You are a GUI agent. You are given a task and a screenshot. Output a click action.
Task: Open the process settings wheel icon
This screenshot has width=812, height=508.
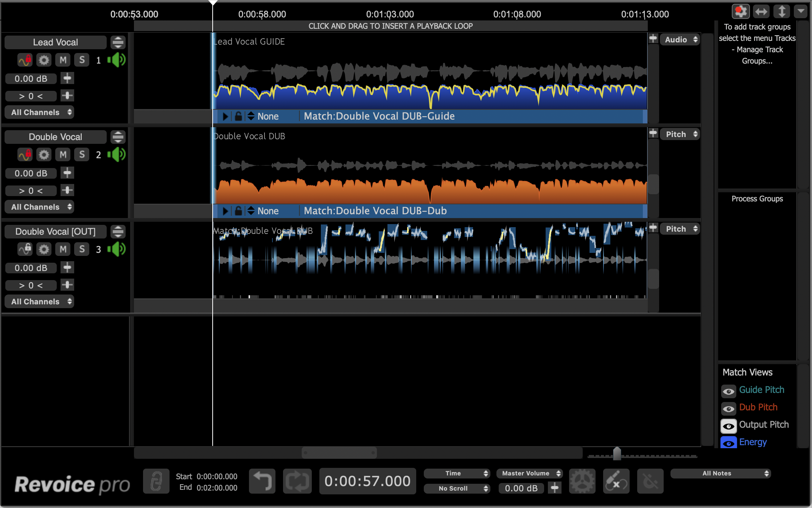(x=582, y=481)
